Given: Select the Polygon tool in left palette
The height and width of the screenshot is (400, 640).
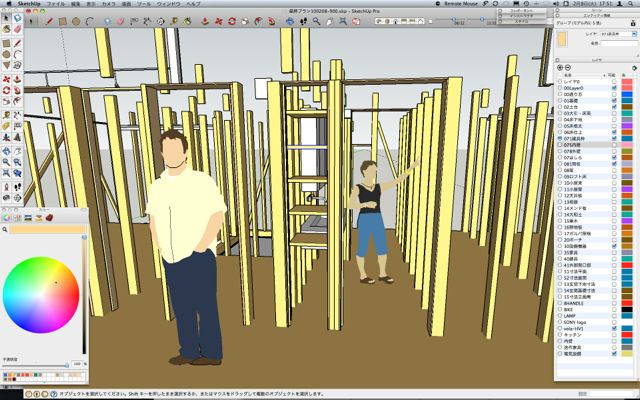Looking at the screenshot, I should click(x=6, y=65).
